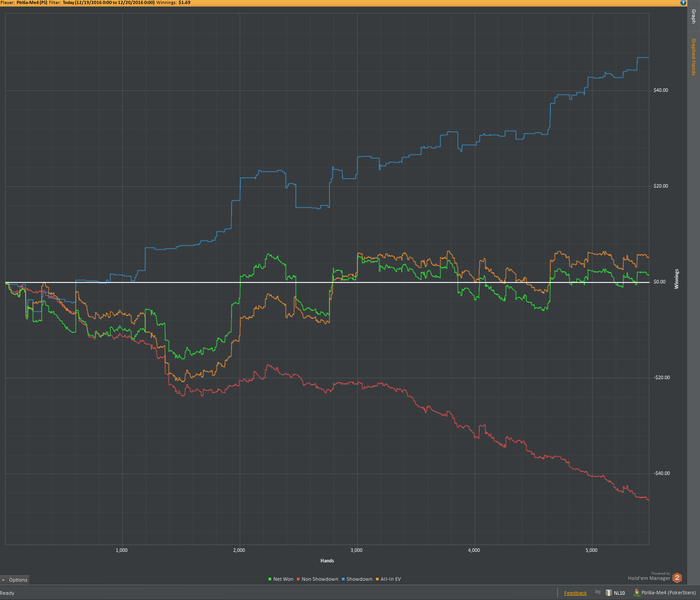Click the $0.00 axis label
The width and height of the screenshot is (700, 600).
[x=659, y=282]
